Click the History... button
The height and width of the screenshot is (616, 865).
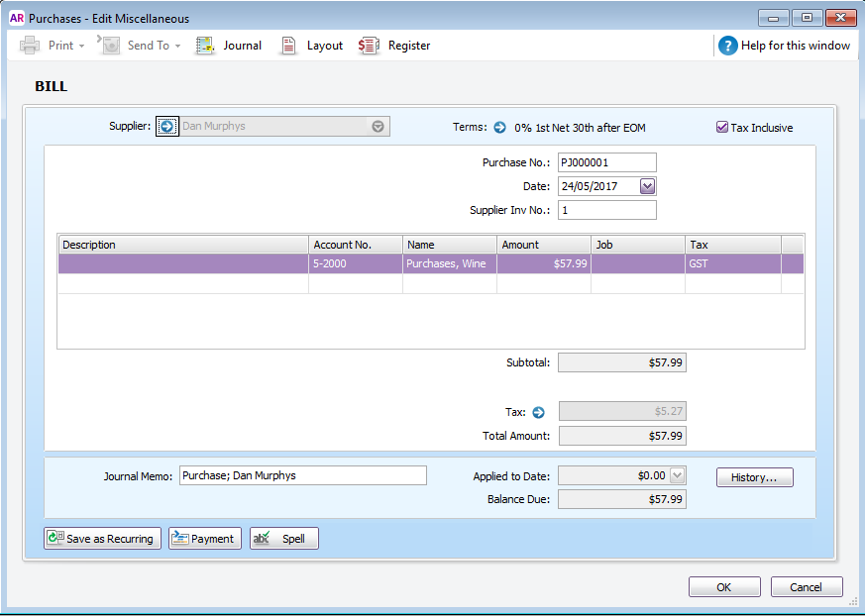pyautogui.click(x=754, y=477)
